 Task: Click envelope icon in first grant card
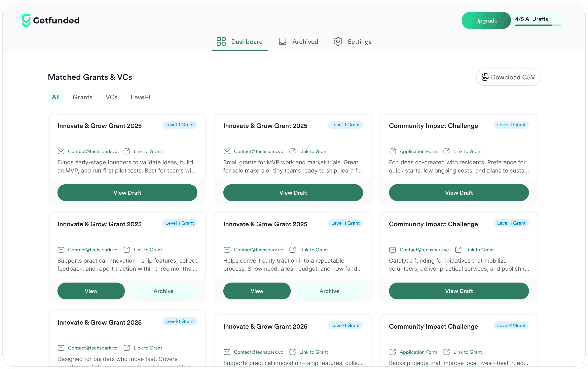pos(61,151)
